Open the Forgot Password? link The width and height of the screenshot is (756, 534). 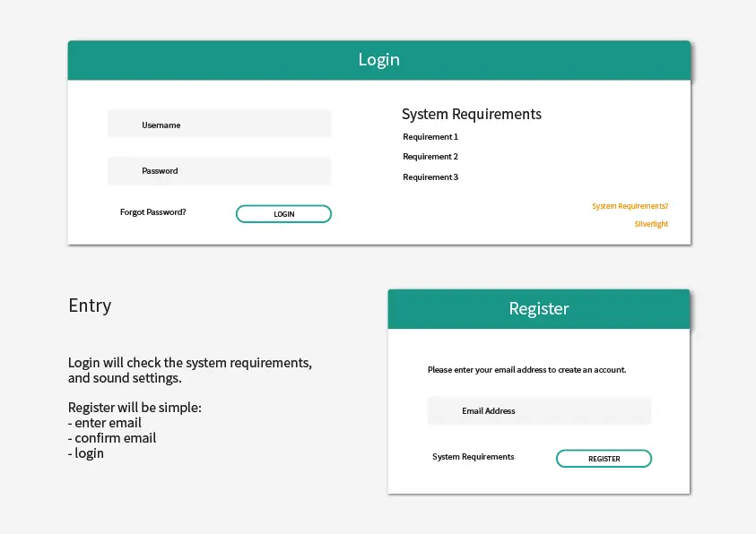click(152, 212)
